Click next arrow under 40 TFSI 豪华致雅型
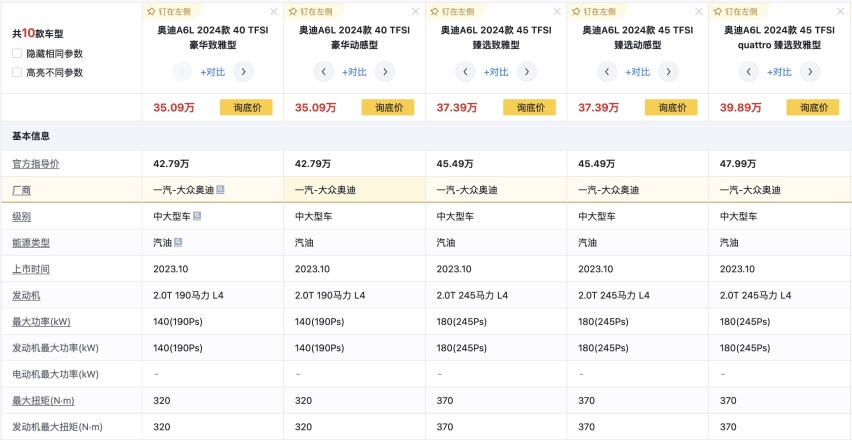Image resolution: width=852 pixels, height=440 pixels. (243, 72)
